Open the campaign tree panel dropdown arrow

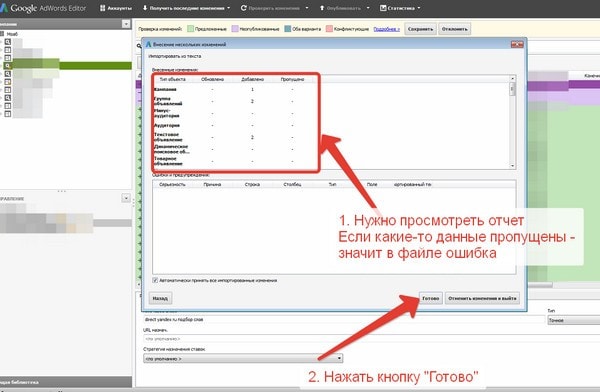click(126, 24)
